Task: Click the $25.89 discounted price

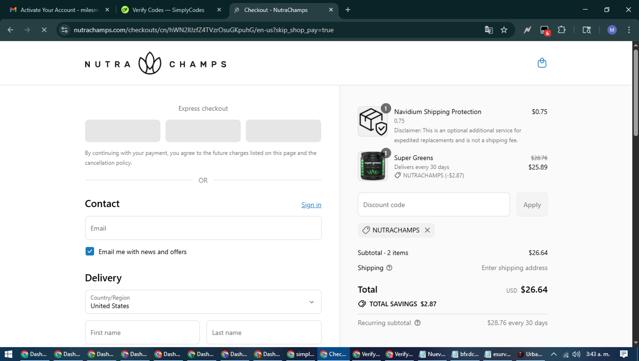Action: (538, 167)
